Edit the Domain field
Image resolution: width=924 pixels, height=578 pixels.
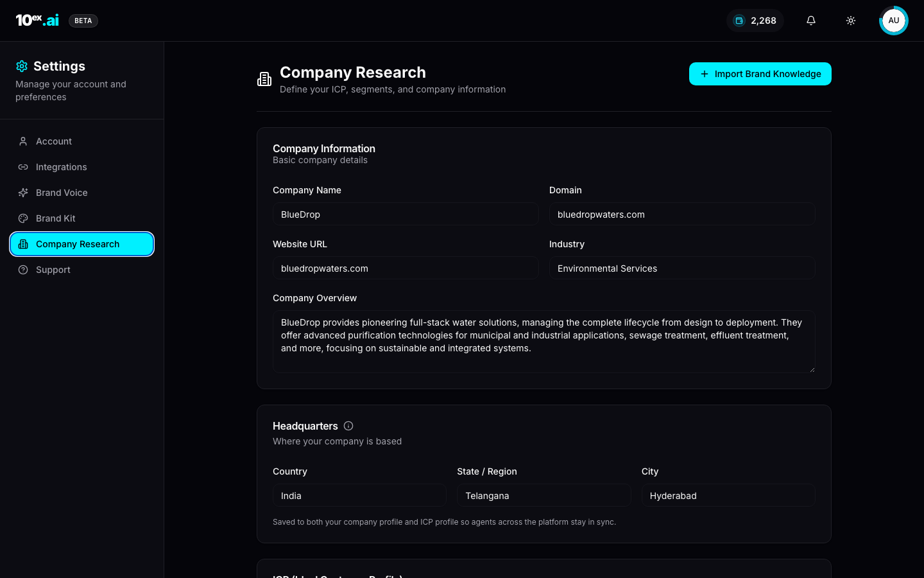(682, 215)
